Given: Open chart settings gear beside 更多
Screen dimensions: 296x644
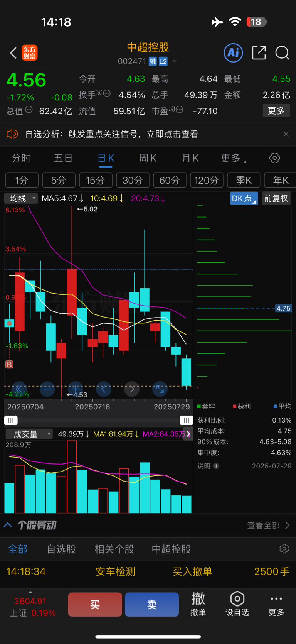Looking at the screenshot, I should tap(275, 158).
